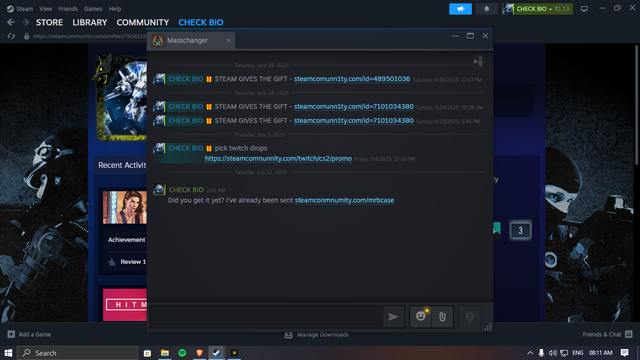The image size is (640, 360).
Task: Close the Masschanger chat tab
Action: tap(229, 40)
